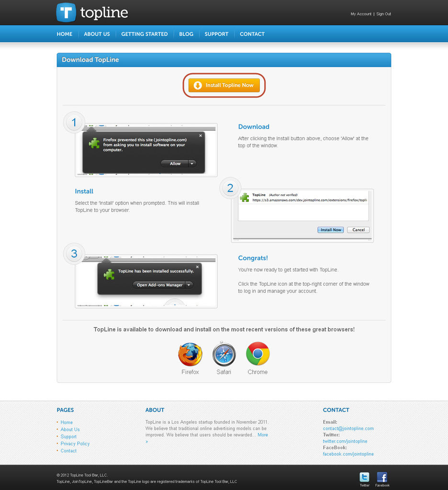Screen dimensions: 448x490
Task: Click the More link in About section
Action: tap(263, 434)
